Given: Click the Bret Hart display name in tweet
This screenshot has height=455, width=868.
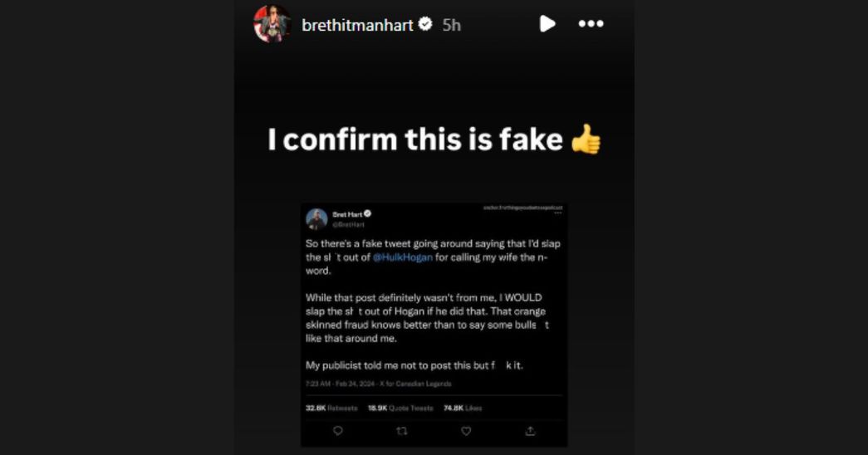Looking at the screenshot, I should point(344,213).
